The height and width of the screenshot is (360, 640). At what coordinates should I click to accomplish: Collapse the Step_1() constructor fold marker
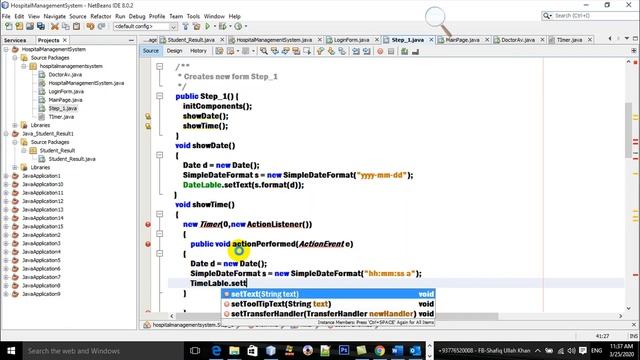(x=160, y=96)
